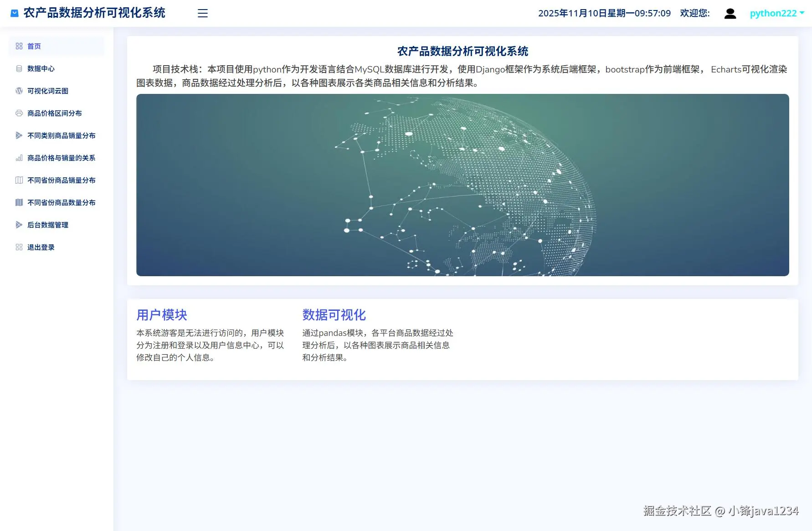Open 不同省份商品销量分布 page

(x=57, y=180)
